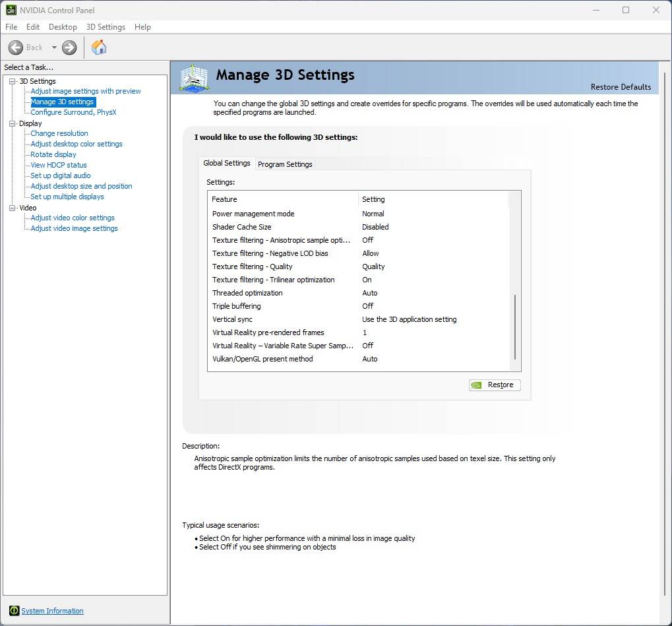Switch to the Program Settings tab

tap(285, 164)
